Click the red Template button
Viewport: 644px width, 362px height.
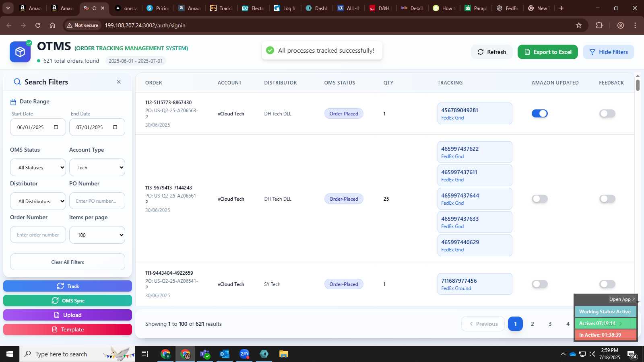[x=68, y=329]
